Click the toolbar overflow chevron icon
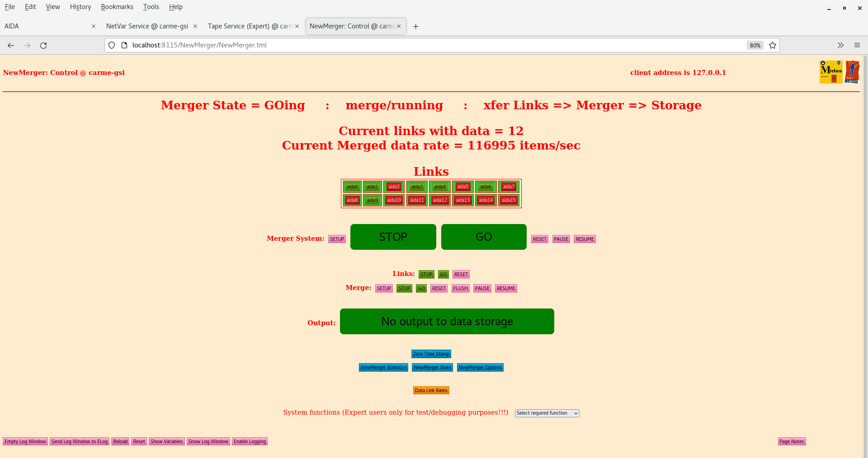Image resolution: width=868 pixels, height=458 pixels. click(x=841, y=45)
